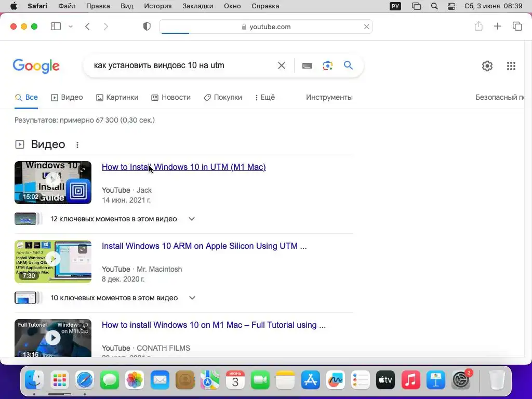
Task: Switch to the Картинки results tab
Action: tap(117, 97)
